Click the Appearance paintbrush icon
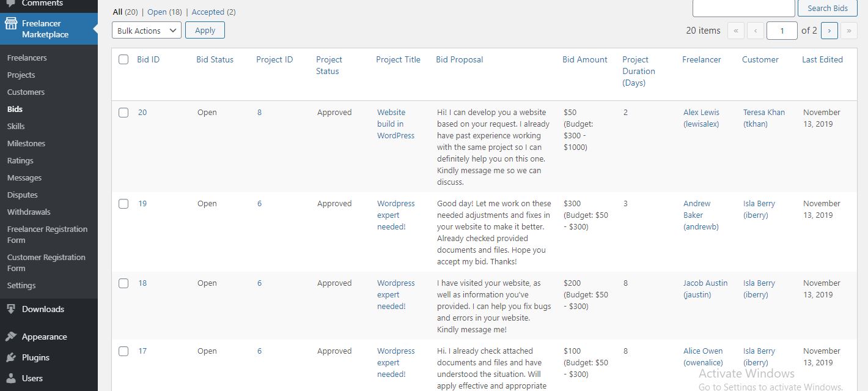The height and width of the screenshot is (391, 868). click(10, 337)
